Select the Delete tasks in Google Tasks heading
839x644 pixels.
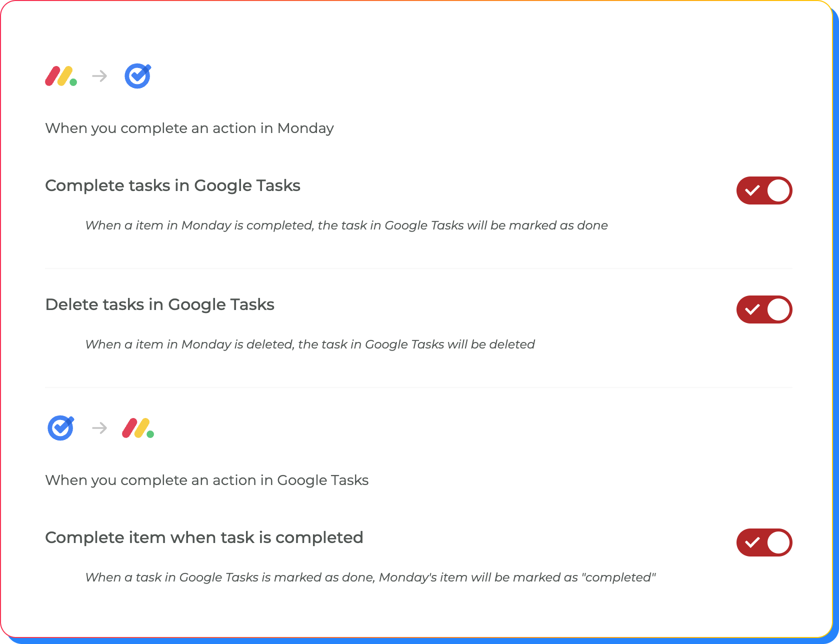point(159,304)
